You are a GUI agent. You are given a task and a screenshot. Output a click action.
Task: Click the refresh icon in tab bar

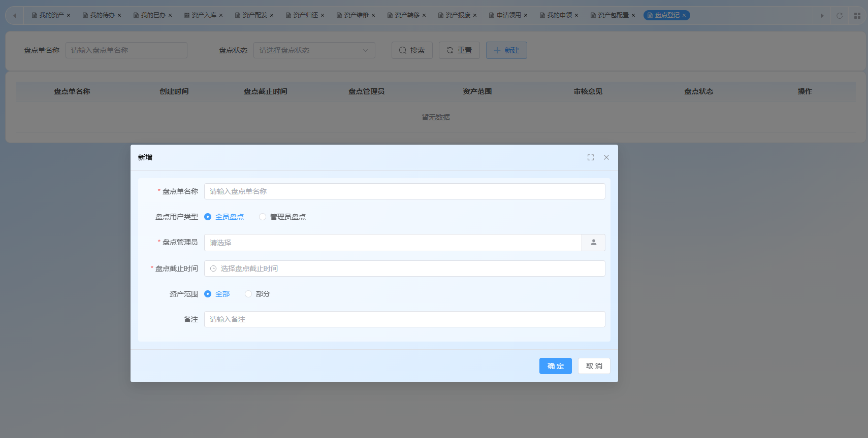(840, 16)
